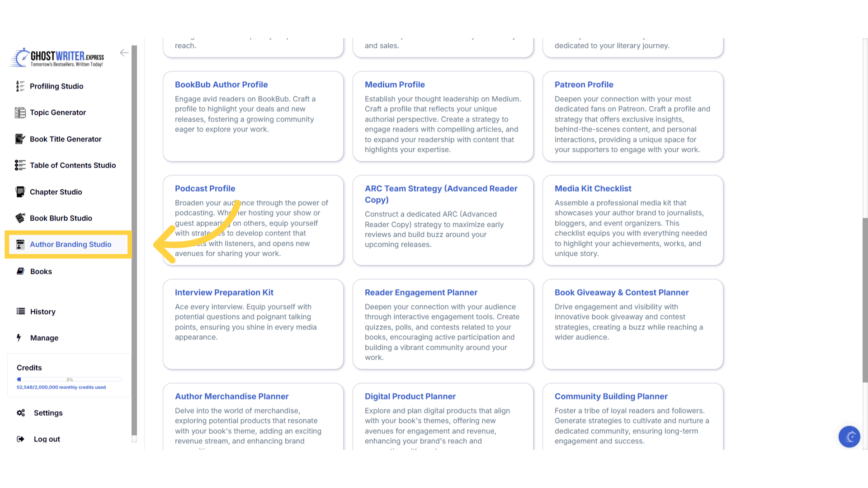Click the History list icon
The height and width of the screenshot is (488, 868).
[x=20, y=311]
